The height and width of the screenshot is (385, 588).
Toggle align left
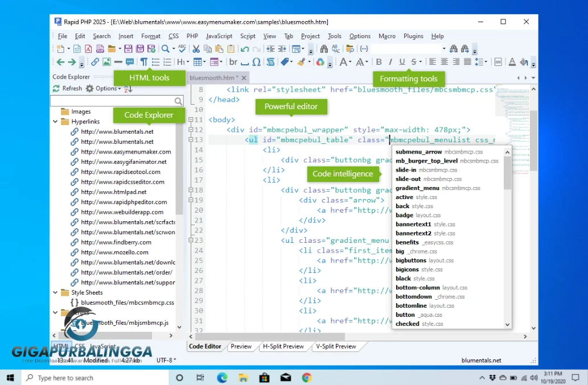433,62
